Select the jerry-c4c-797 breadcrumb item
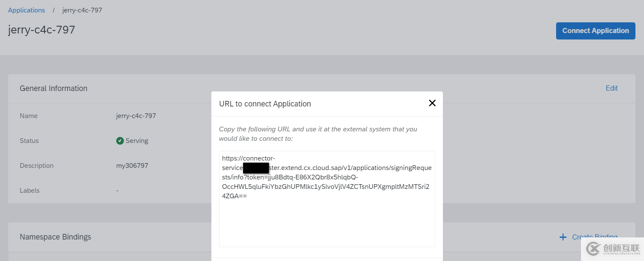This screenshot has width=644, height=261. (x=82, y=10)
